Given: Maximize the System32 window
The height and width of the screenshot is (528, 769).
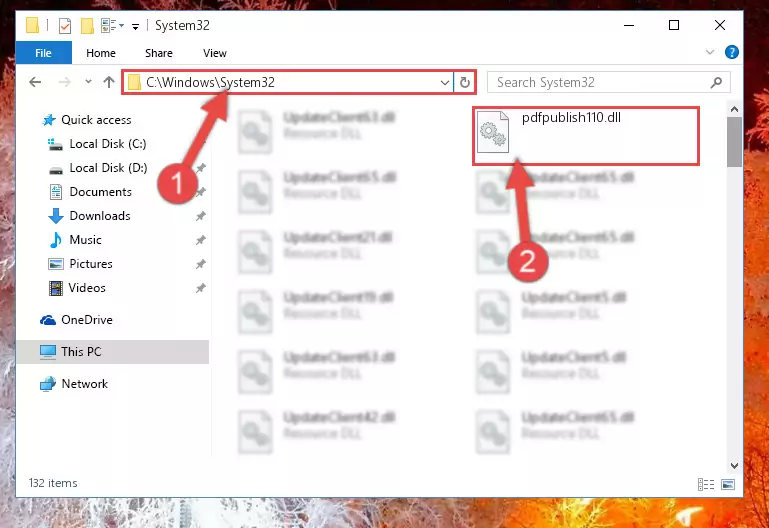Looking at the screenshot, I should coord(674,25).
